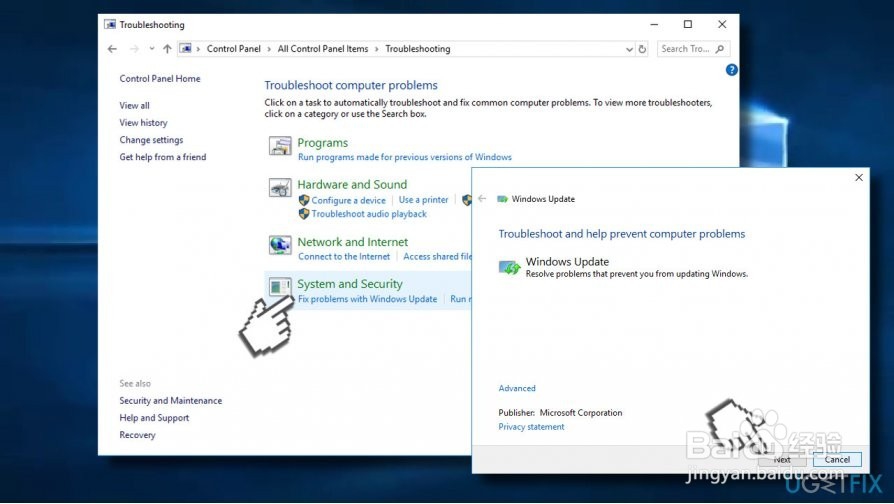Screen dimensions: 894x504
Task: Click View all link
Action: coord(135,105)
